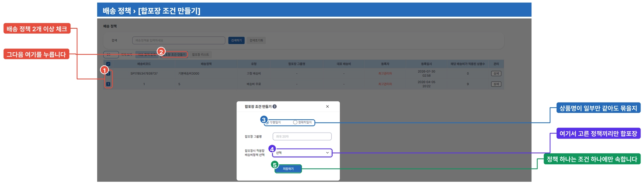
Task: Click the 해당 배송비가 적용된 상품수 header
Action: 468,64
